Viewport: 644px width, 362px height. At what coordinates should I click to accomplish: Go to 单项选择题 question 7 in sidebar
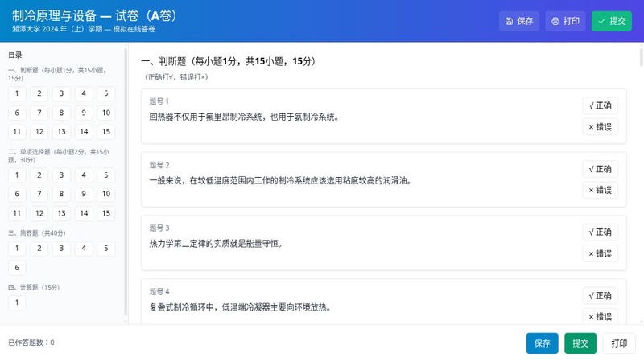39,194
